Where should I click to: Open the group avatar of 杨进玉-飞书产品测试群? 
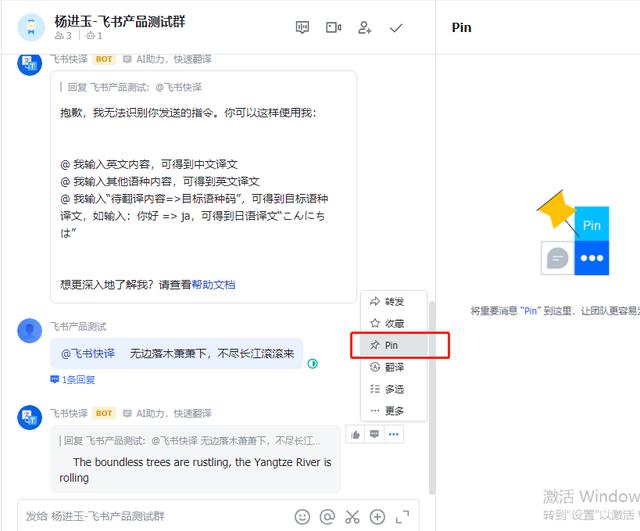click(31, 27)
